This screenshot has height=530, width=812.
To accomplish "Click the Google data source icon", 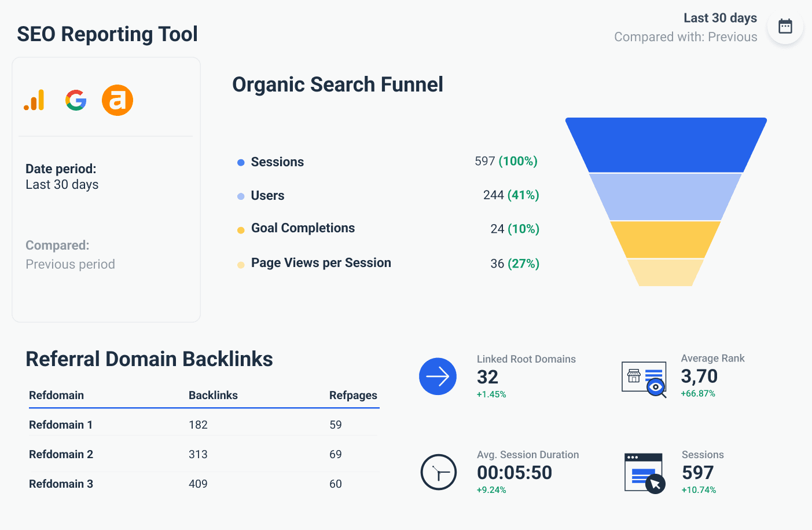I will 76,100.
